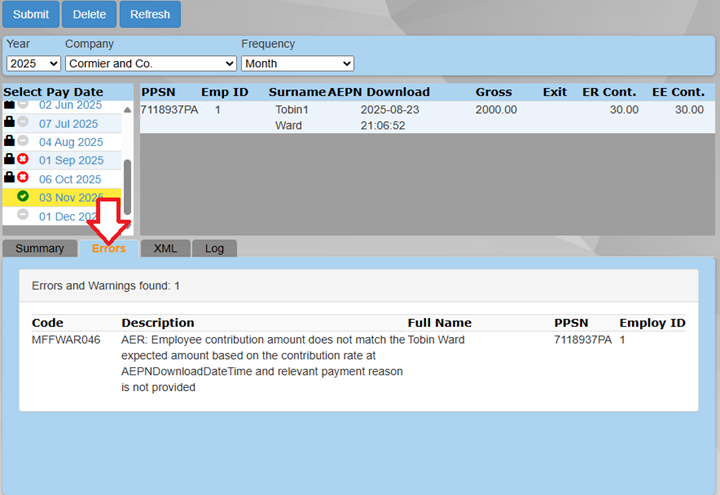
Task: Click the grey status icon for 07 Jul 2025
Action: 23,123
